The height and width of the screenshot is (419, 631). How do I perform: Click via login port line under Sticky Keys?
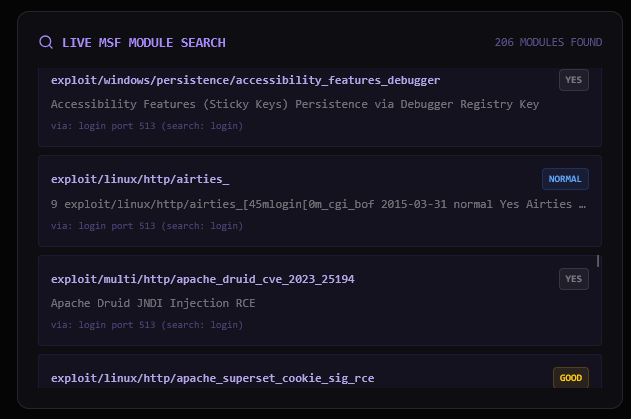click(146, 126)
